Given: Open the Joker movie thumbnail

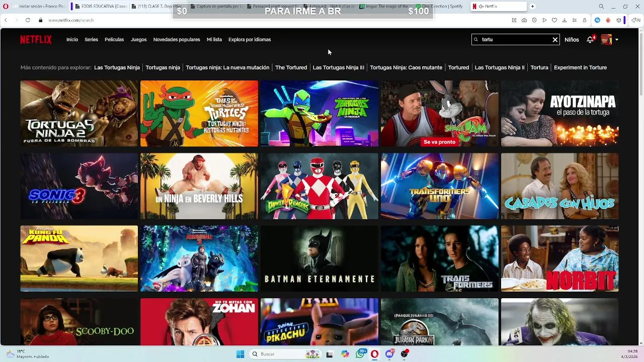Looking at the screenshot, I should pos(560,322).
